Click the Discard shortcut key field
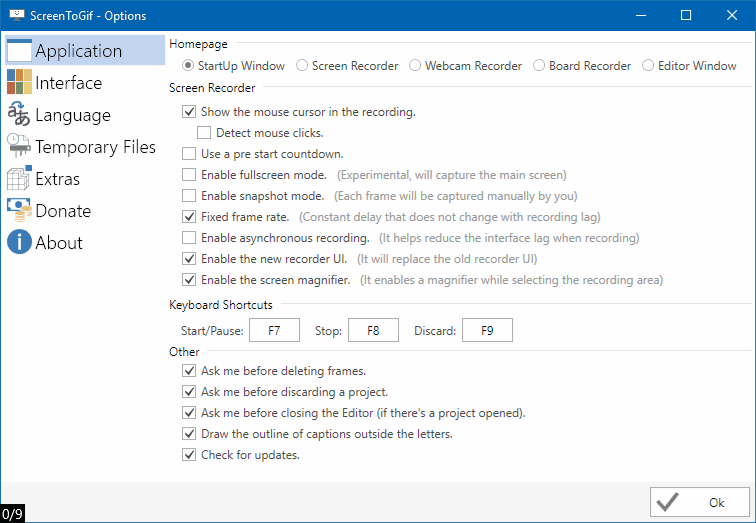This screenshot has height=523, width=756. (488, 330)
